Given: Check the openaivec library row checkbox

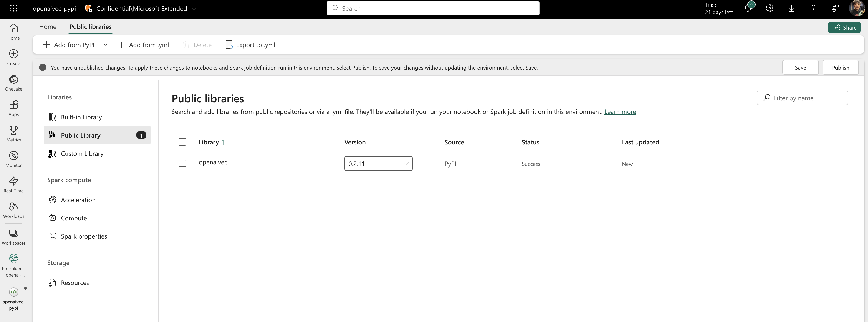Looking at the screenshot, I should click(182, 163).
